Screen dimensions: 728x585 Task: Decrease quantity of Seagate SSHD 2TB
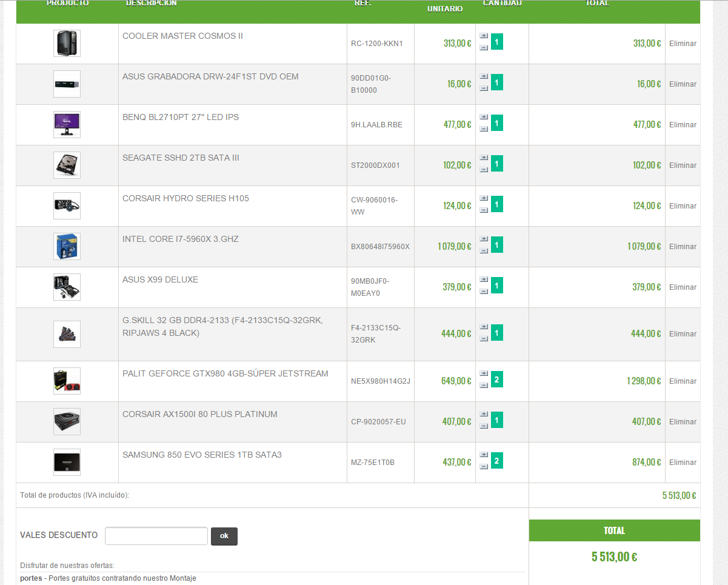[484, 169]
